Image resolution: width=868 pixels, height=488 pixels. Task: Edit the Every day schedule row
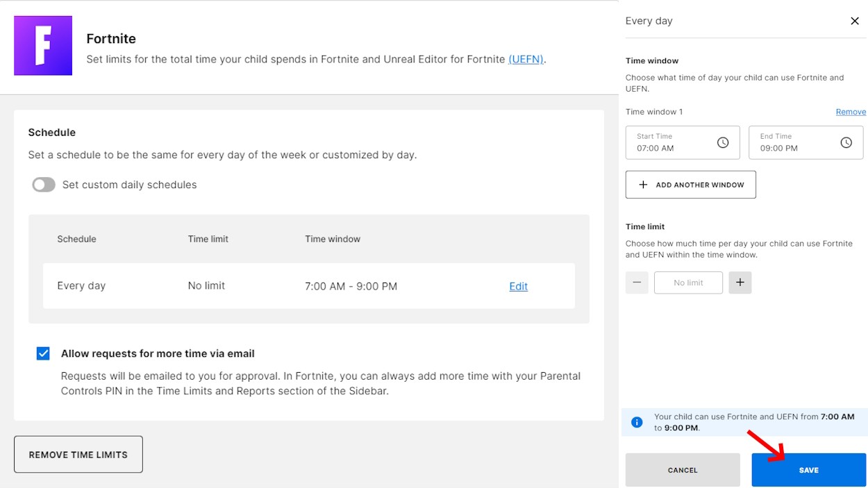click(x=518, y=286)
